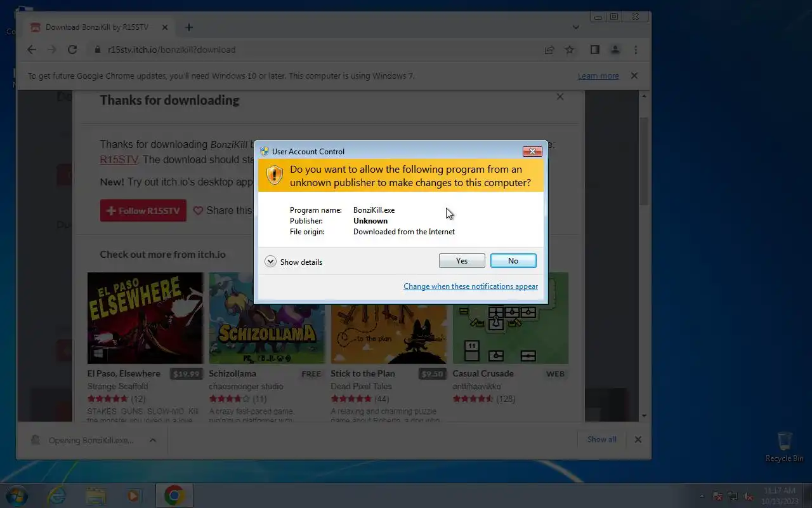812x508 pixels.
Task: Click the Share this heart icon
Action: click(x=198, y=211)
